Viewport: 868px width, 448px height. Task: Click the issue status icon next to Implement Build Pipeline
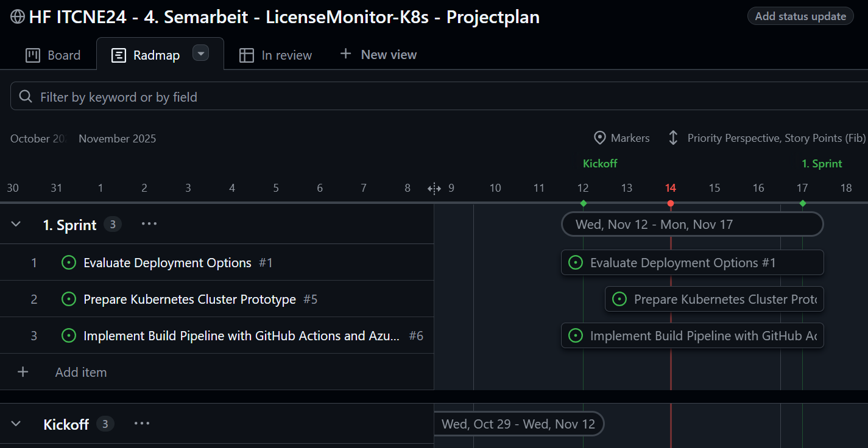pyautogui.click(x=68, y=335)
